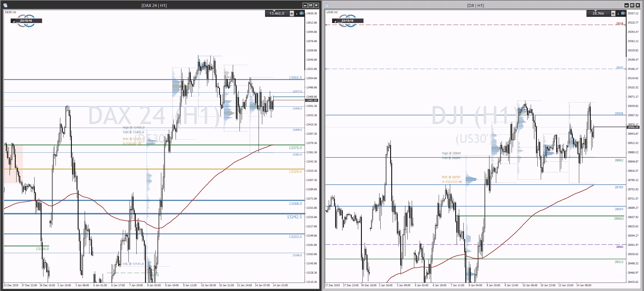The image size is (644, 291).
Task: Click the handle of the 29167 dashed line
Action: tap(326, 69)
